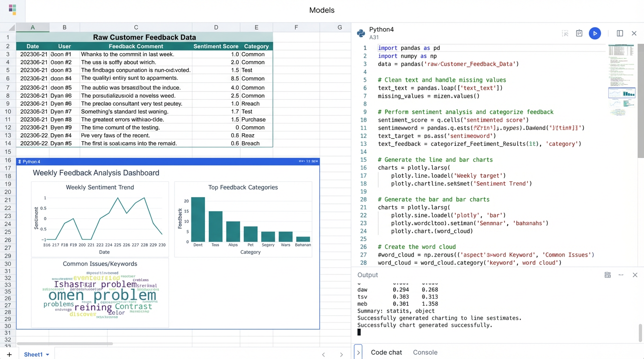Click the code minimap preview
Image resolution: width=644 pixels, height=359 pixels.
pyautogui.click(x=622, y=79)
